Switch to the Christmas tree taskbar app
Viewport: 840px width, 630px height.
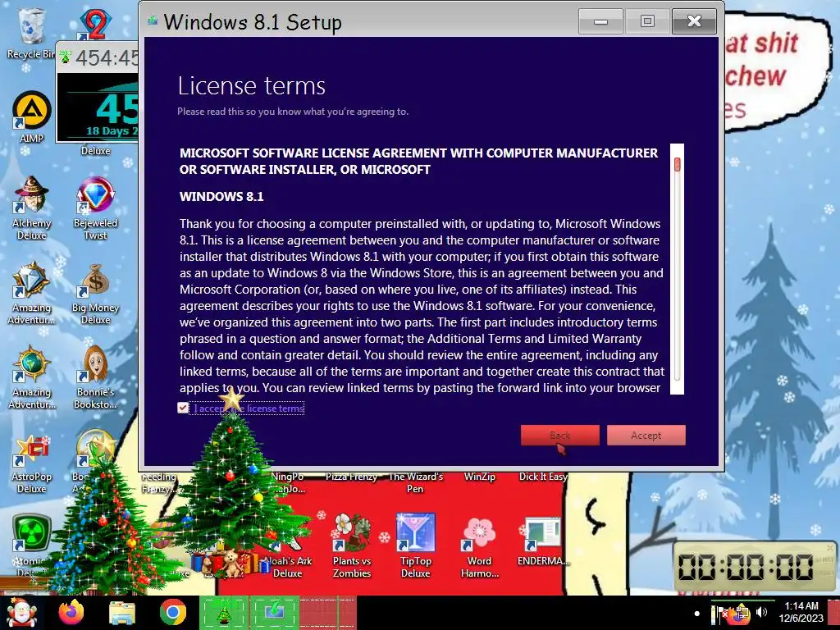tap(224, 613)
